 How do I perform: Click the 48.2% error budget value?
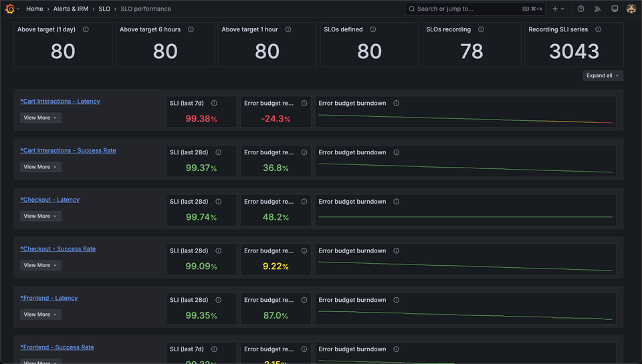coord(276,217)
